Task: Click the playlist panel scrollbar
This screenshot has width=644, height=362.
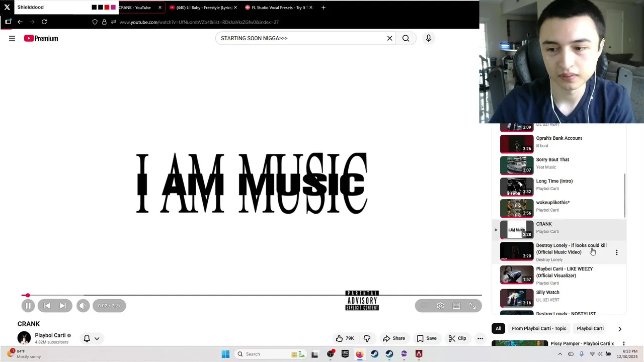Action: click(x=625, y=196)
